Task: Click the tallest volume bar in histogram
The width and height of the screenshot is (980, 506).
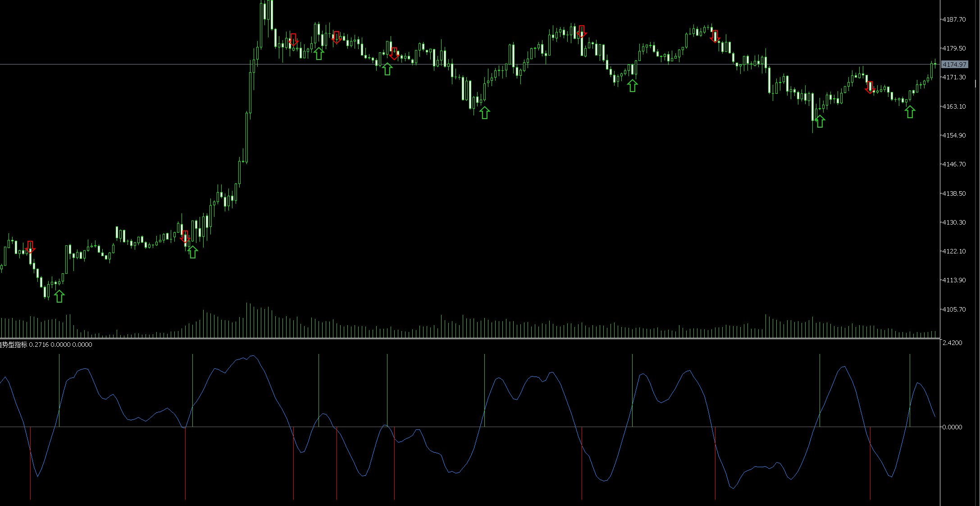Action: 246,320
